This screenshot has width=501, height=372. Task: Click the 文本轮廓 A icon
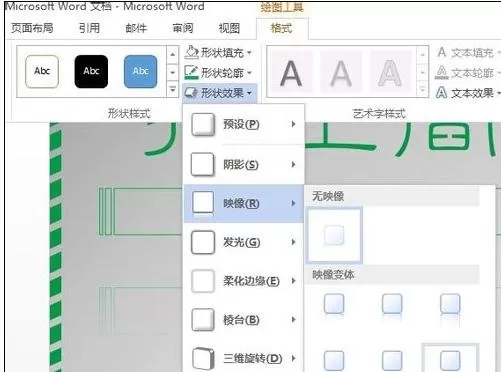point(442,72)
